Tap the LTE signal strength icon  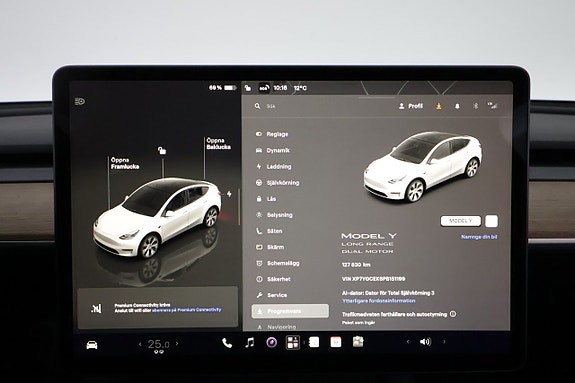click(492, 106)
